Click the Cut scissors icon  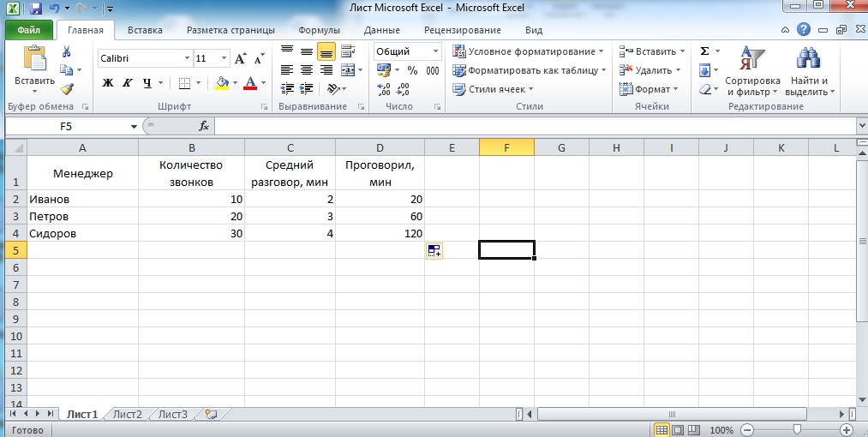(67, 51)
